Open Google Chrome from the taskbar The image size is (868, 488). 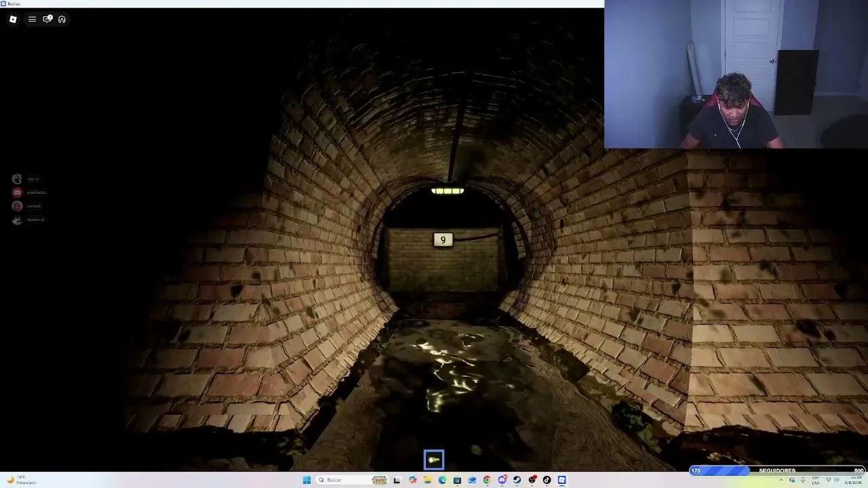click(487, 480)
